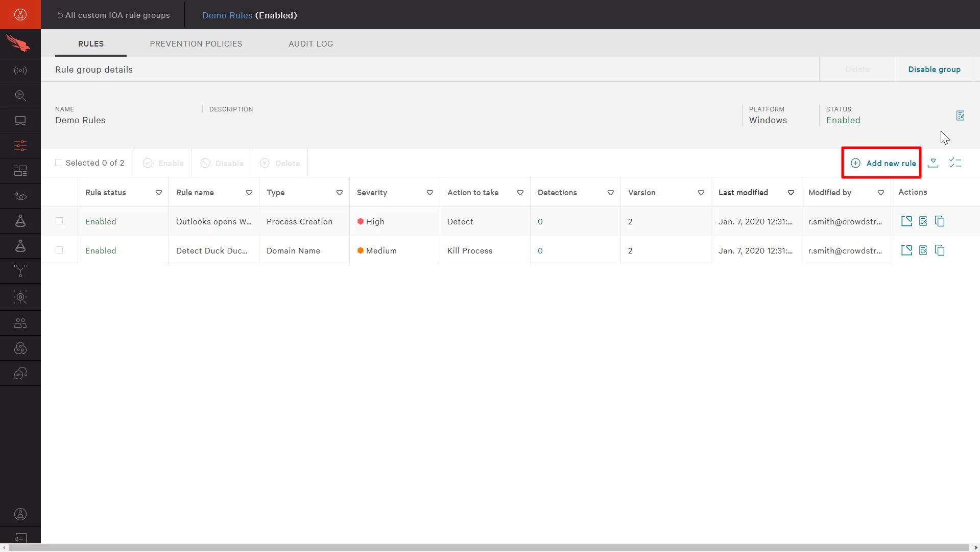Screen dimensions: 980x552
Task: Open Rule status column filter dropdown
Action: (159, 193)
